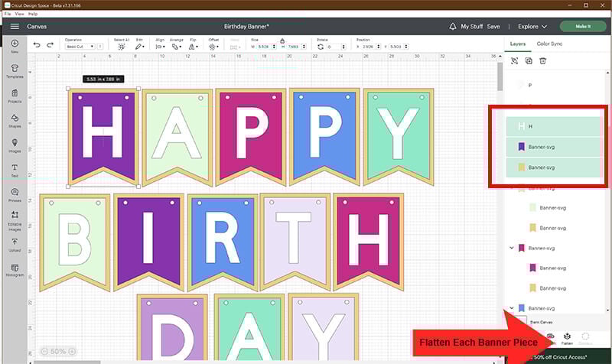The image size is (612, 364).
Task: Open the Phrases panel
Action: coord(15,195)
